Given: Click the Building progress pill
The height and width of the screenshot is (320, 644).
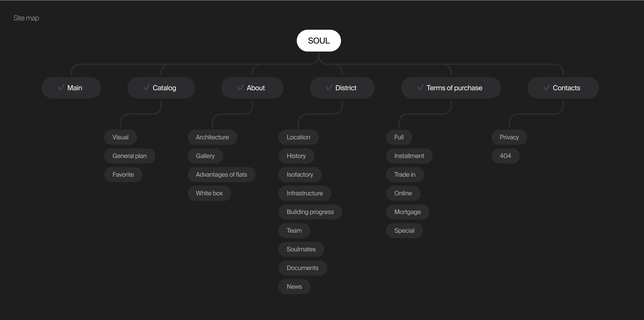Looking at the screenshot, I should click(x=310, y=212).
